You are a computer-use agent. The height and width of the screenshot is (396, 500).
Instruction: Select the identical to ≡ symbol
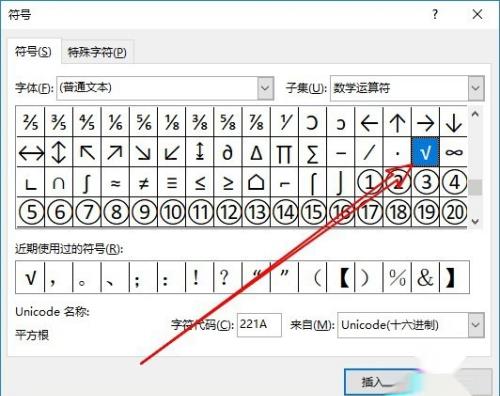[x=172, y=182]
